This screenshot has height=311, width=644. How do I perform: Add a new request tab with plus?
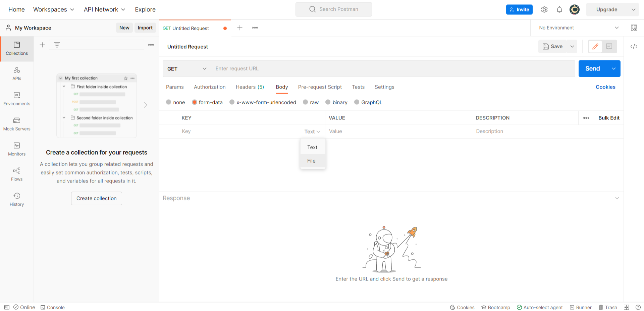click(x=240, y=28)
